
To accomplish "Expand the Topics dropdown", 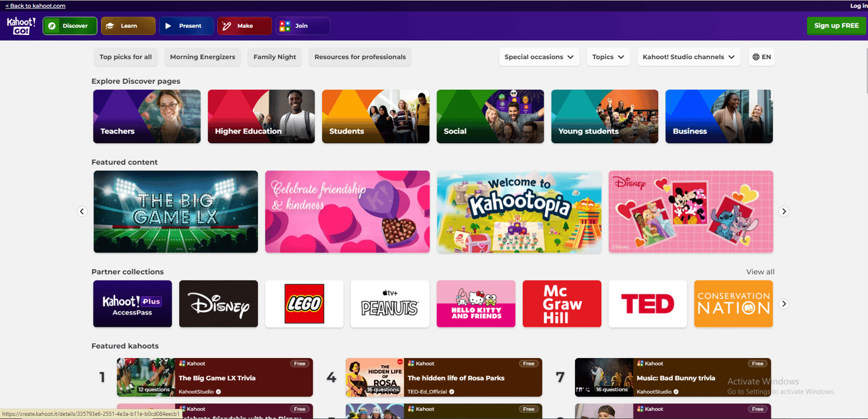I will (x=608, y=57).
